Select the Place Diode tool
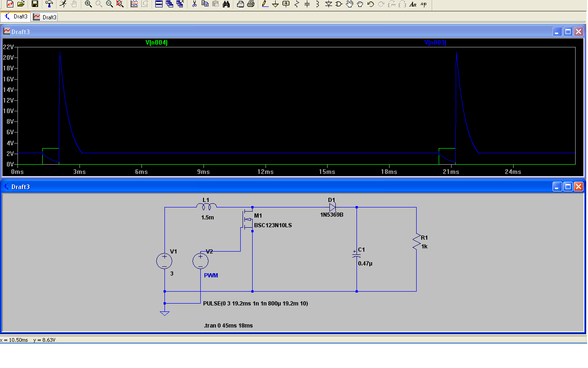Screen dimensions: 588x368 click(x=328, y=4)
